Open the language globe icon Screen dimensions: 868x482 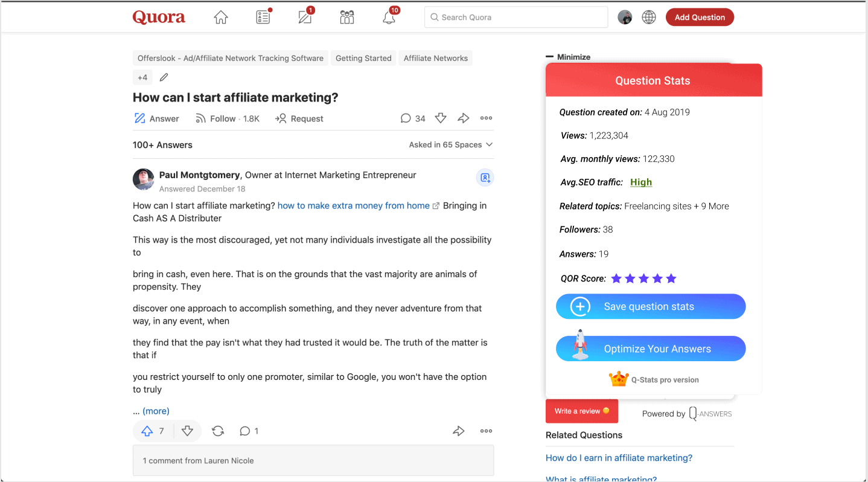tap(649, 18)
